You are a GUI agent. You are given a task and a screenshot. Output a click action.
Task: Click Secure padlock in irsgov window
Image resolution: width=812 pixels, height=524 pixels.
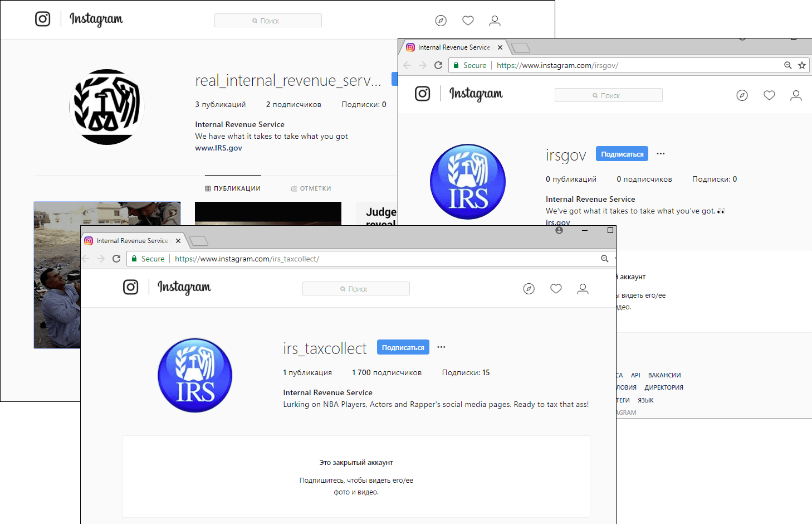tap(456, 65)
